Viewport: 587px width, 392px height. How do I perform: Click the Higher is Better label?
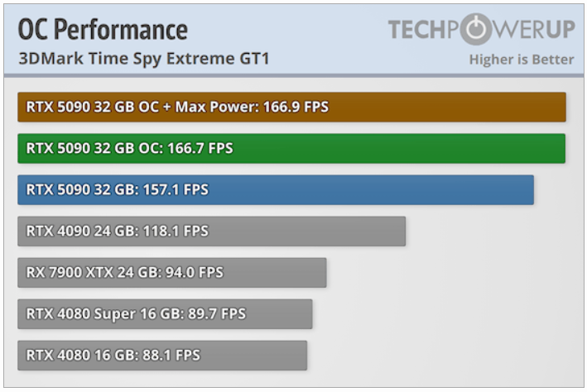(x=522, y=60)
